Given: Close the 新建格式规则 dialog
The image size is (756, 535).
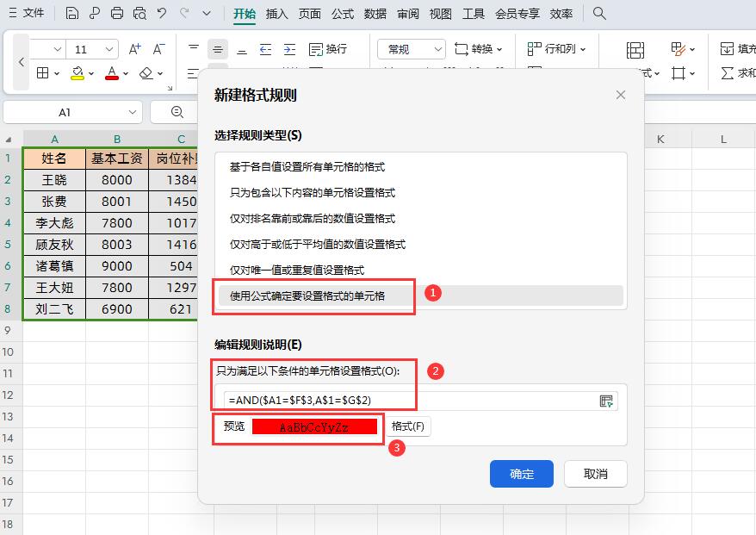Looking at the screenshot, I should (x=621, y=95).
